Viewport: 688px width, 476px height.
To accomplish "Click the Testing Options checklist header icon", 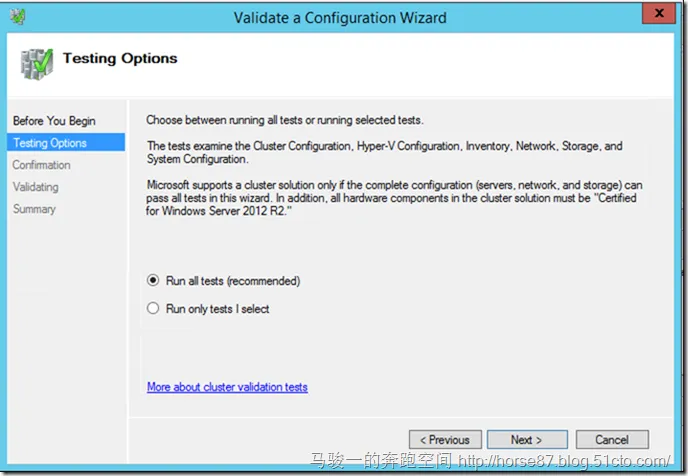I will click(36, 62).
